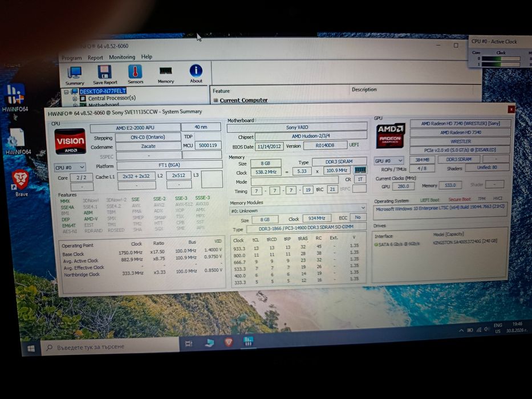
Task: Click the volume icon in system tray
Action: click(x=486, y=329)
